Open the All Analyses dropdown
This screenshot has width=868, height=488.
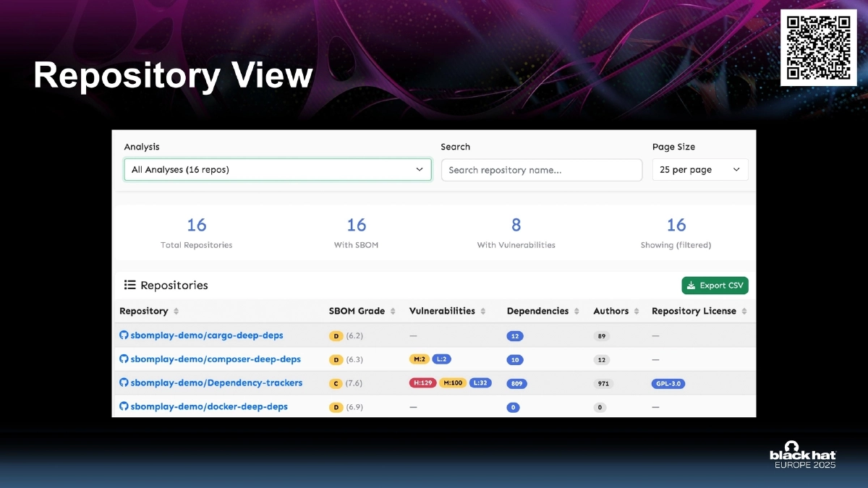click(277, 170)
